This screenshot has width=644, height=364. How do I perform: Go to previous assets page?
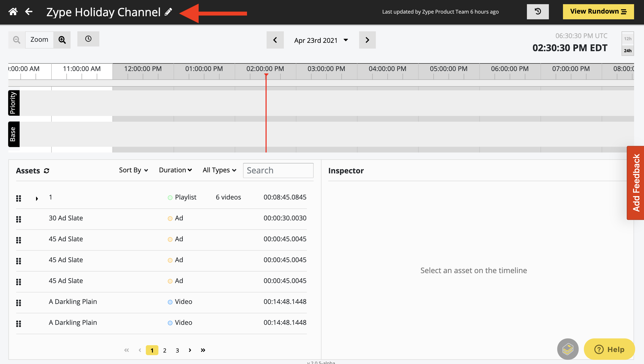[140, 350]
